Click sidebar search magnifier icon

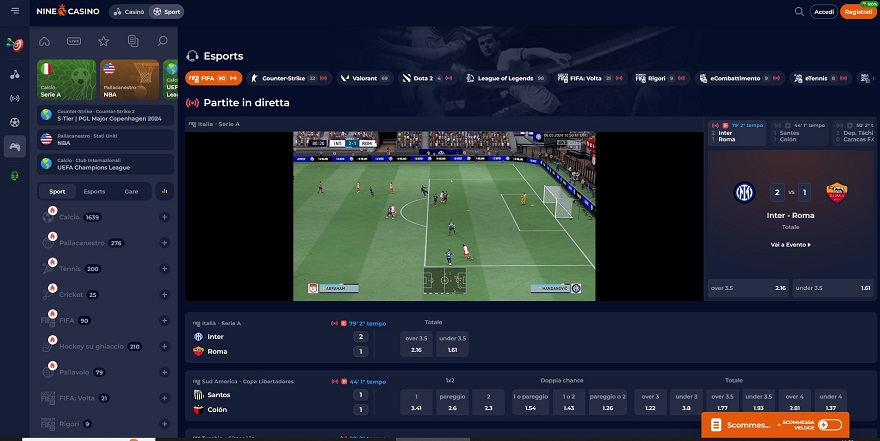(162, 41)
